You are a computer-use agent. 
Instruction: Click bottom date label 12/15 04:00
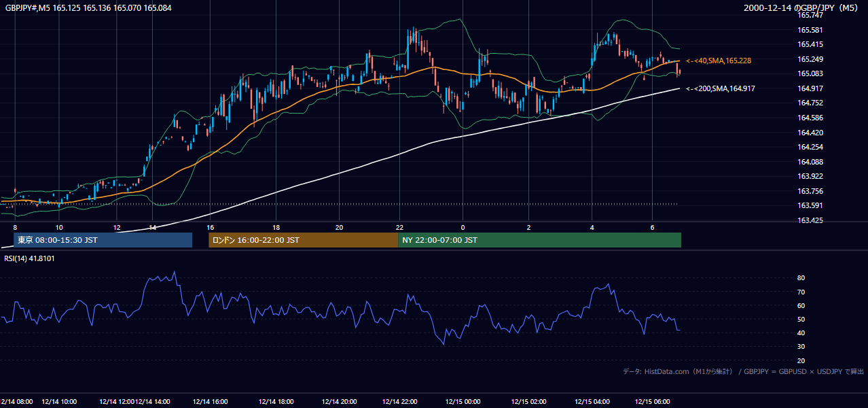pyautogui.click(x=592, y=401)
